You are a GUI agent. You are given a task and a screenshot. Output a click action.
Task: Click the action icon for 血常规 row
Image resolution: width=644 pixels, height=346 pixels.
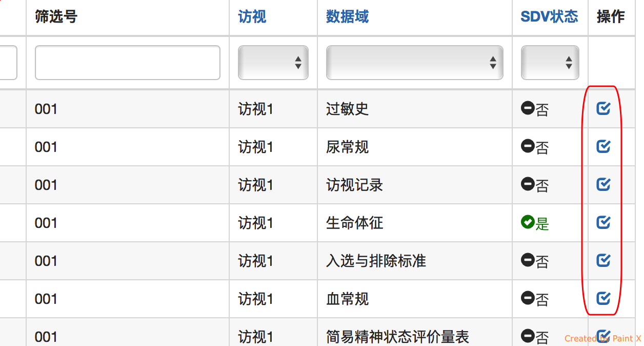pos(603,298)
